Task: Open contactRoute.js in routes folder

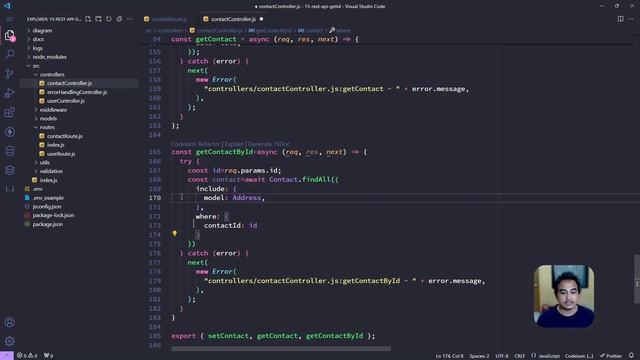Action: pos(64,136)
